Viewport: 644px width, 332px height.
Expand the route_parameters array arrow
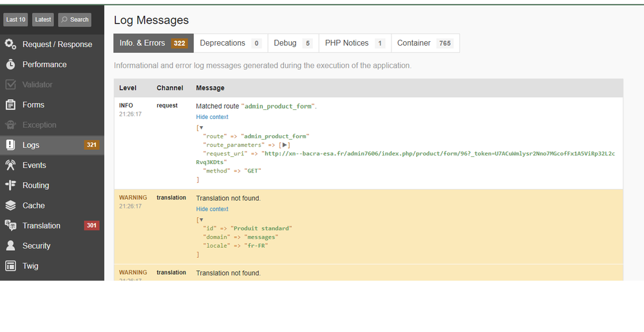click(285, 145)
